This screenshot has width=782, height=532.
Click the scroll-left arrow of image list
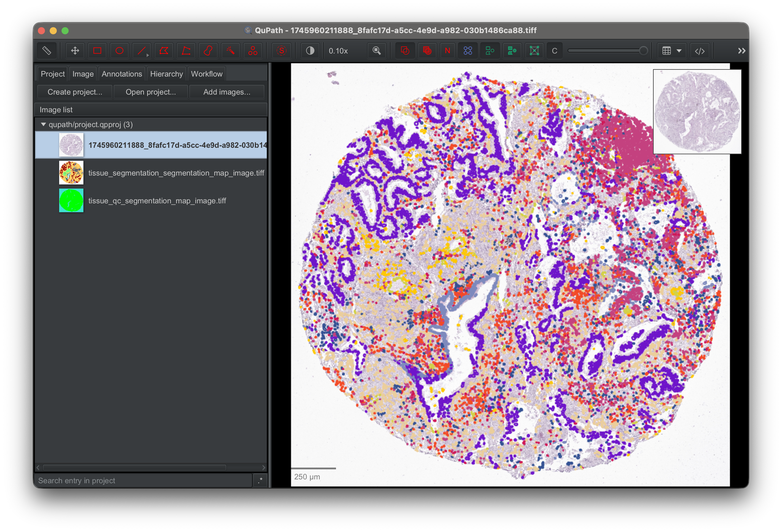tap(38, 468)
